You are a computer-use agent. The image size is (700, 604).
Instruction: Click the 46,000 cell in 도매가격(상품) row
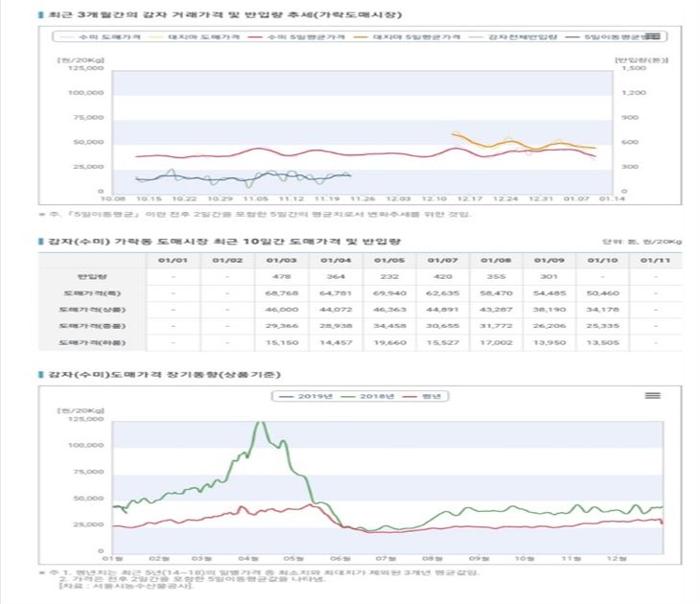click(x=281, y=308)
